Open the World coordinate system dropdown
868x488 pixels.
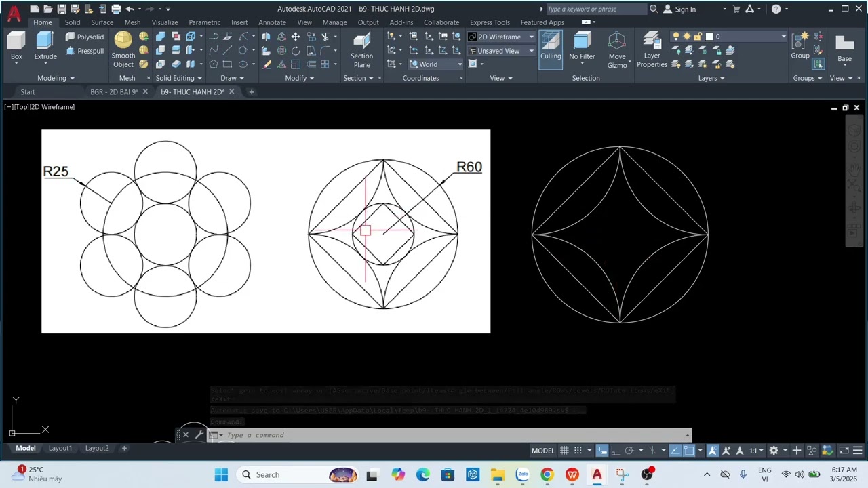point(436,64)
